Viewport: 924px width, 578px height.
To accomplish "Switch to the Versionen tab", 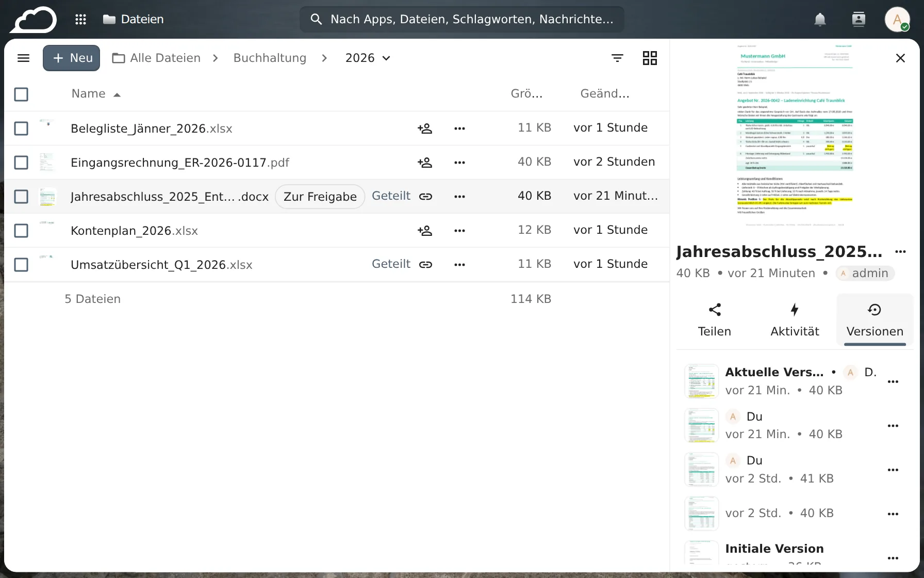I will point(875,320).
